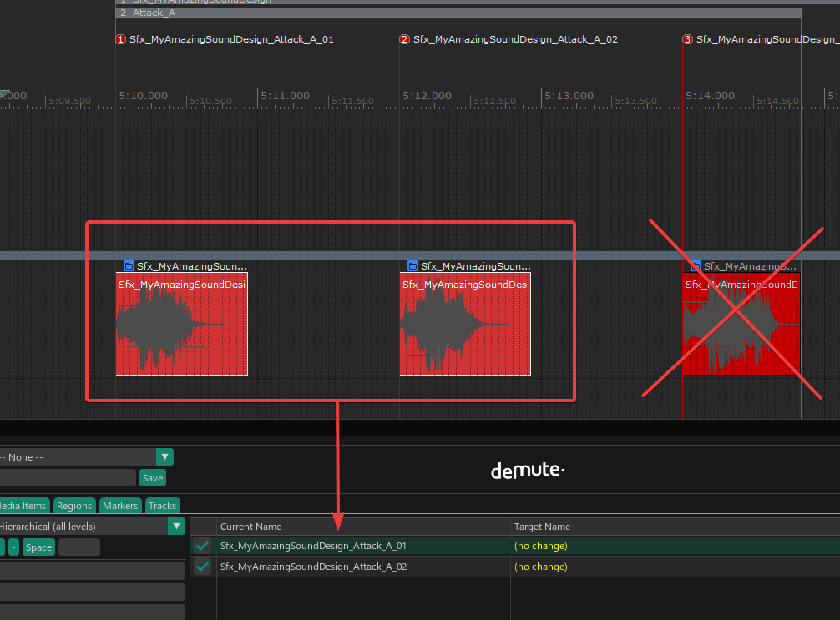
Task: Switch to the Regions tab
Action: coord(74,506)
